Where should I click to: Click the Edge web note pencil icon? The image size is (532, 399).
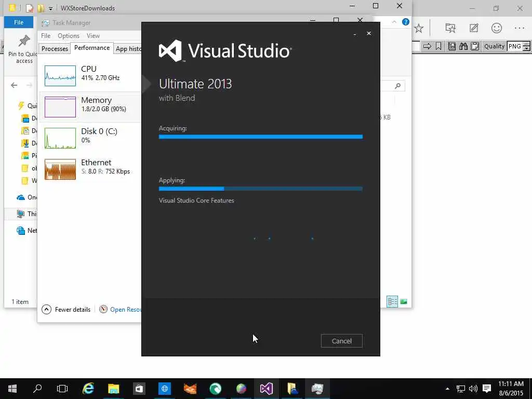474,28
